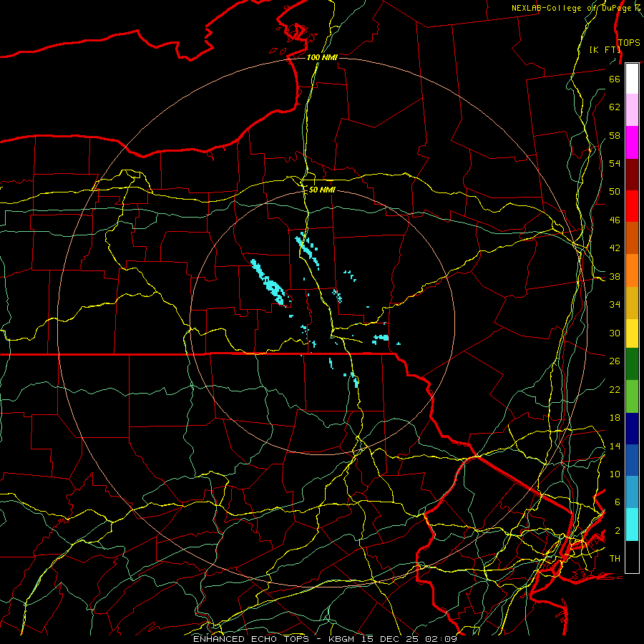Click the magenta legend swatch

[x=632, y=142]
